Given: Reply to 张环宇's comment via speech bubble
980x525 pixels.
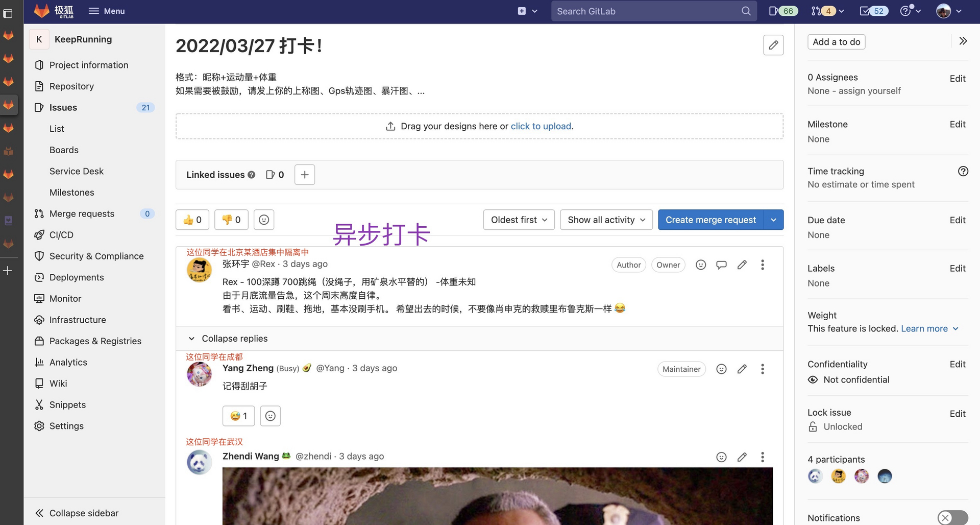Looking at the screenshot, I should pyautogui.click(x=721, y=265).
